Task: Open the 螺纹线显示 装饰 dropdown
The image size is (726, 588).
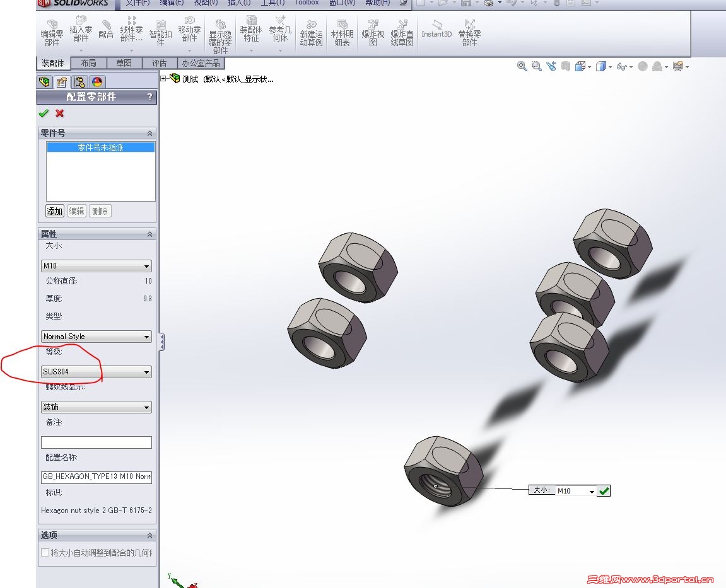Action: (97, 407)
